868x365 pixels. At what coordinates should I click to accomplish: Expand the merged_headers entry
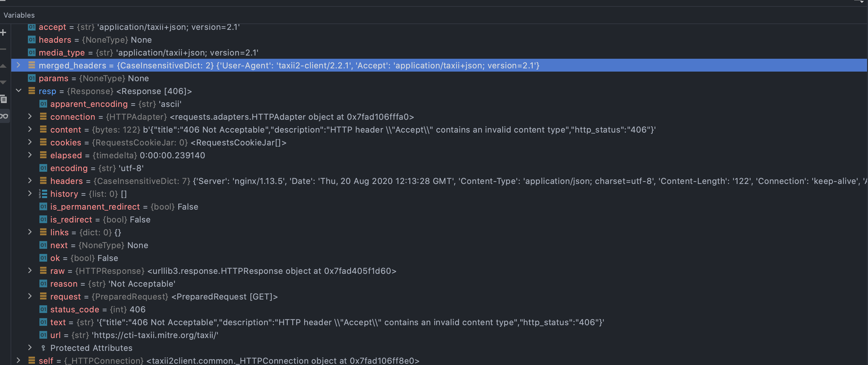pos(19,65)
